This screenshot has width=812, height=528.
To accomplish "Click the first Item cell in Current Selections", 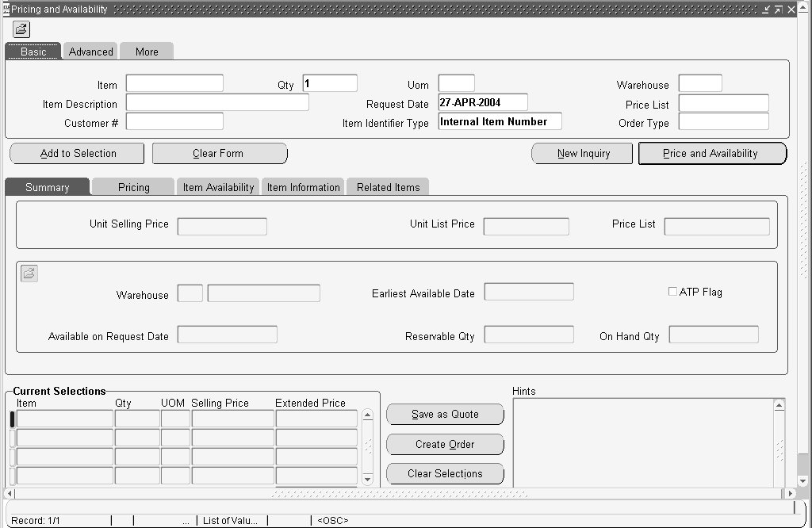I will pos(65,419).
